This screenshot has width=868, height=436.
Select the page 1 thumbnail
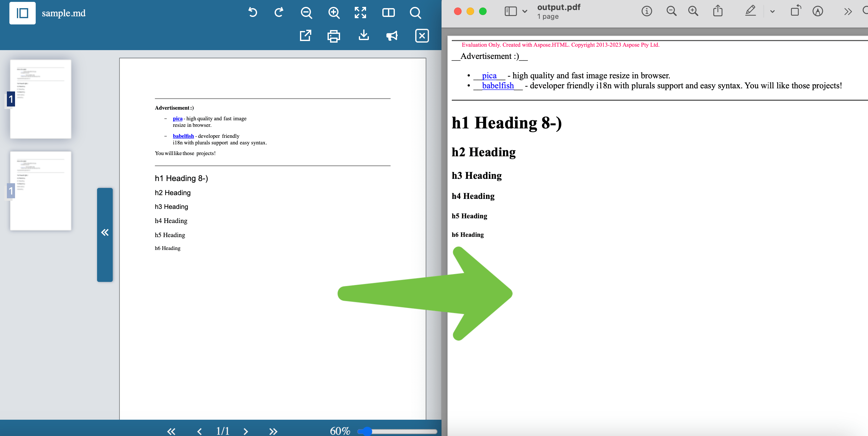40,99
